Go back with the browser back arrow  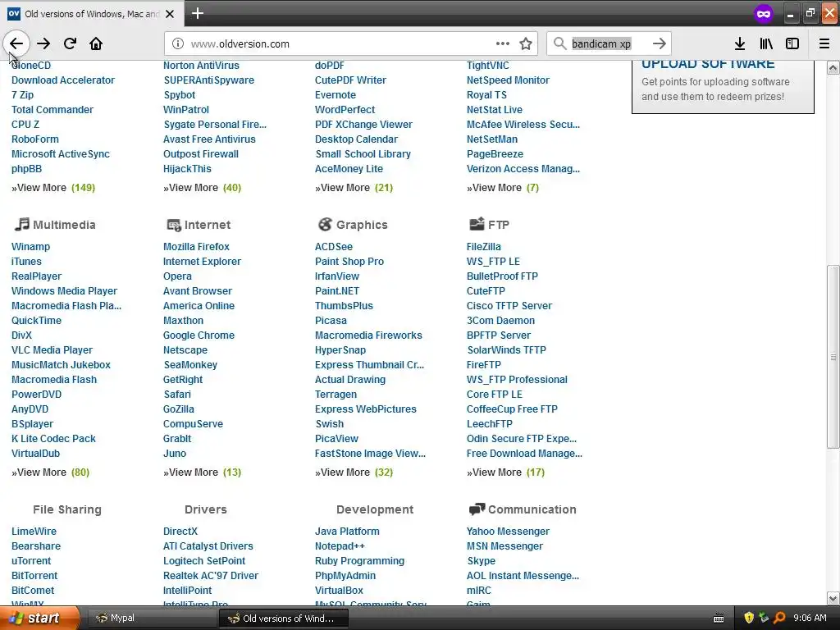[16, 43]
